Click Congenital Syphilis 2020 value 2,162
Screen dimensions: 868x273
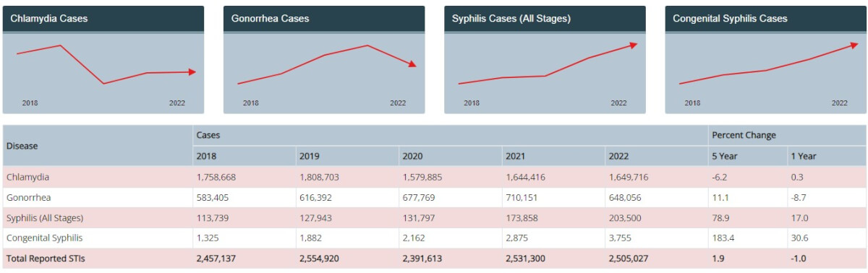tap(413, 238)
